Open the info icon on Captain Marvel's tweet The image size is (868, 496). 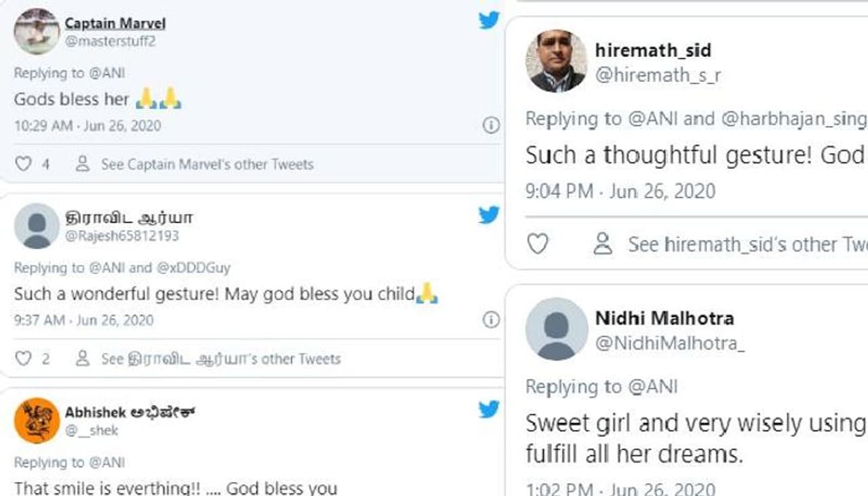click(491, 125)
